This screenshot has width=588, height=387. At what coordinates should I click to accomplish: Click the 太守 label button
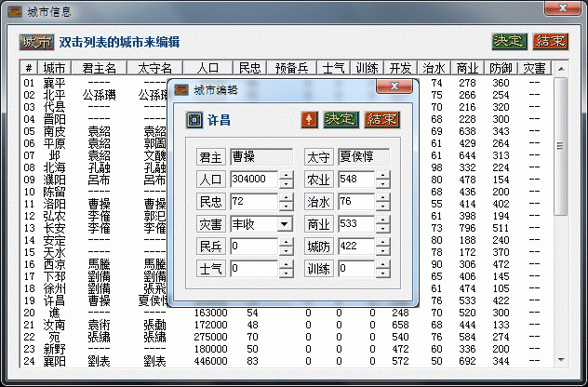[x=320, y=157]
